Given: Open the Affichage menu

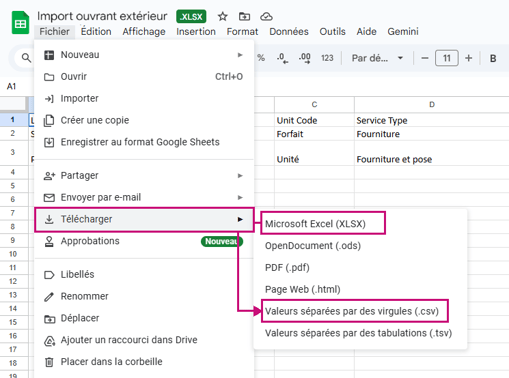Looking at the screenshot, I should click(x=144, y=32).
